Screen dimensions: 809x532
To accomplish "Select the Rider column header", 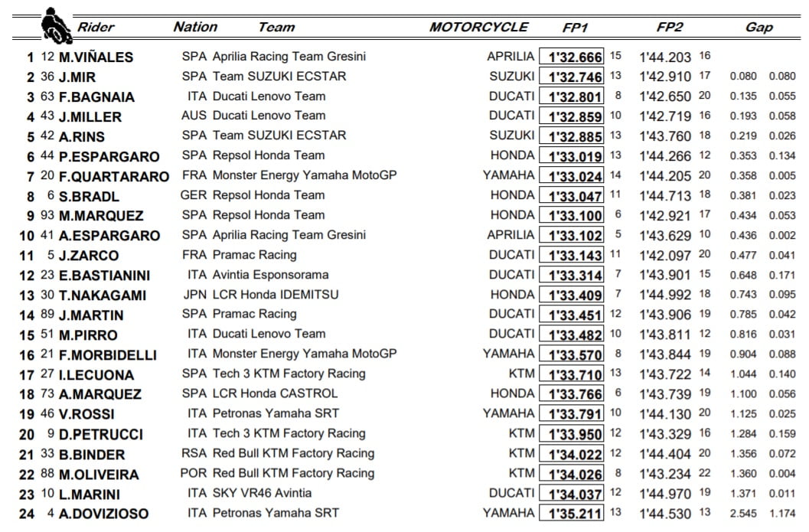I will [x=96, y=27].
